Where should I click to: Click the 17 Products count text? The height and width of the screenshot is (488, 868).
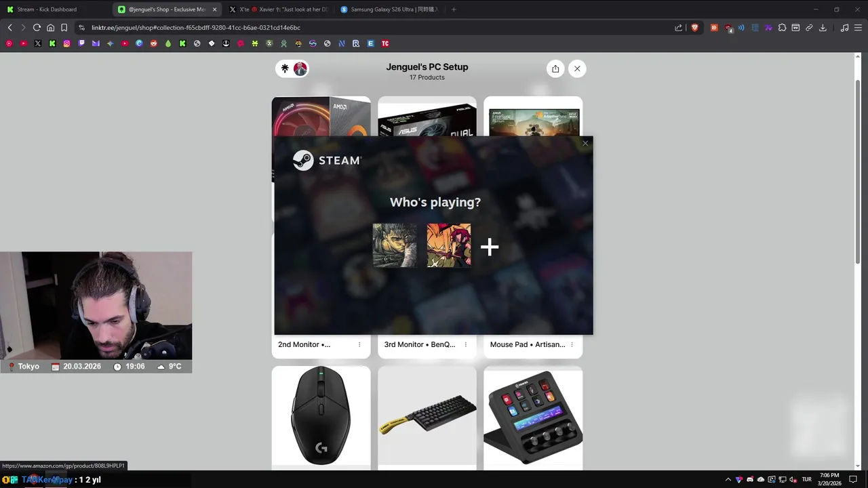tap(427, 77)
